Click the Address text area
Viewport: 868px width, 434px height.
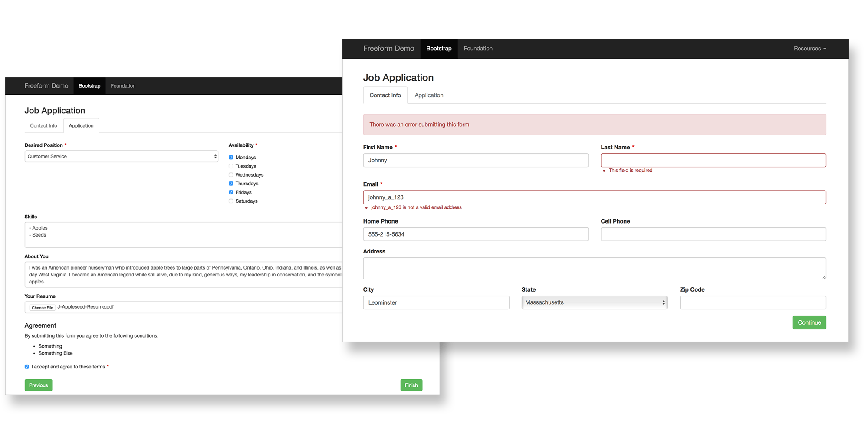[x=595, y=269]
